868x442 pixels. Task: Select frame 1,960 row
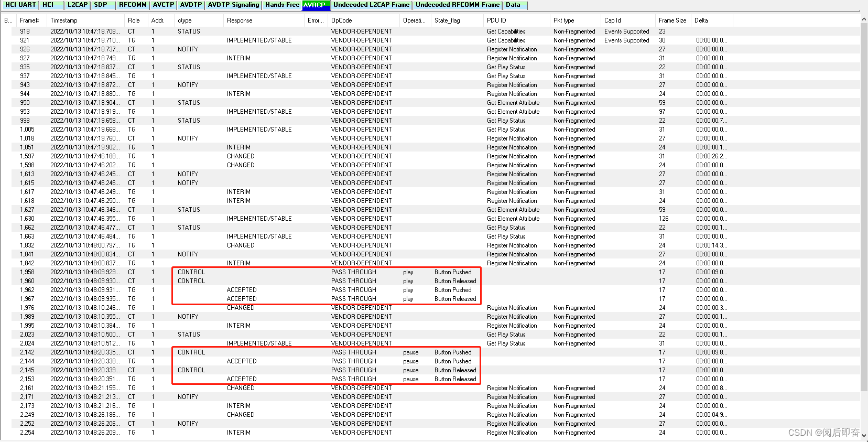point(430,281)
